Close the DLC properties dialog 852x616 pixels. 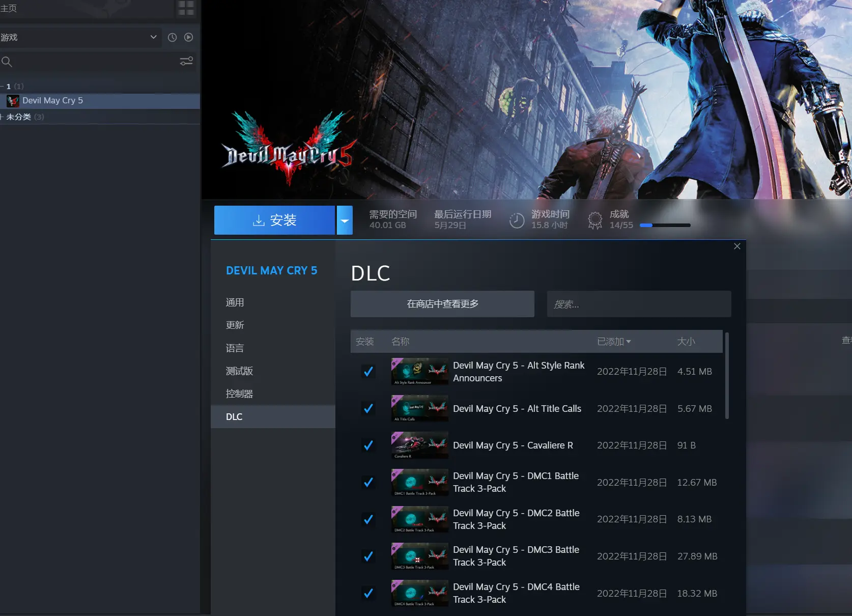click(x=737, y=246)
